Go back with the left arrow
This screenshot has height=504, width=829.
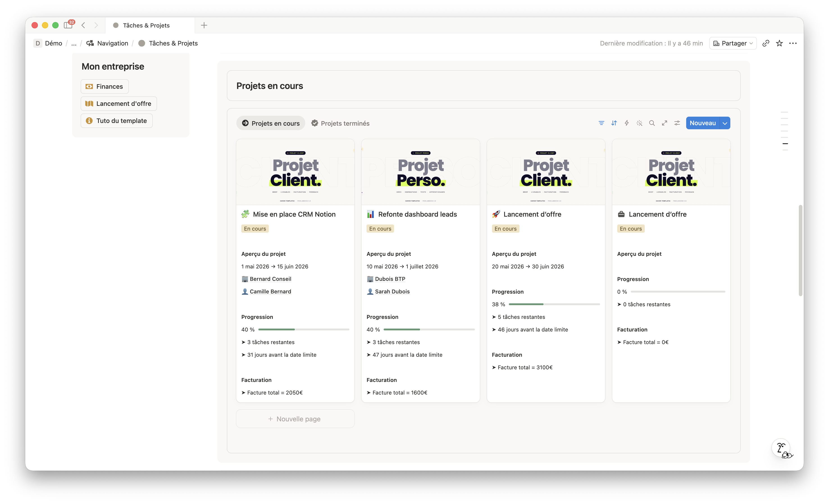(x=83, y=25)
